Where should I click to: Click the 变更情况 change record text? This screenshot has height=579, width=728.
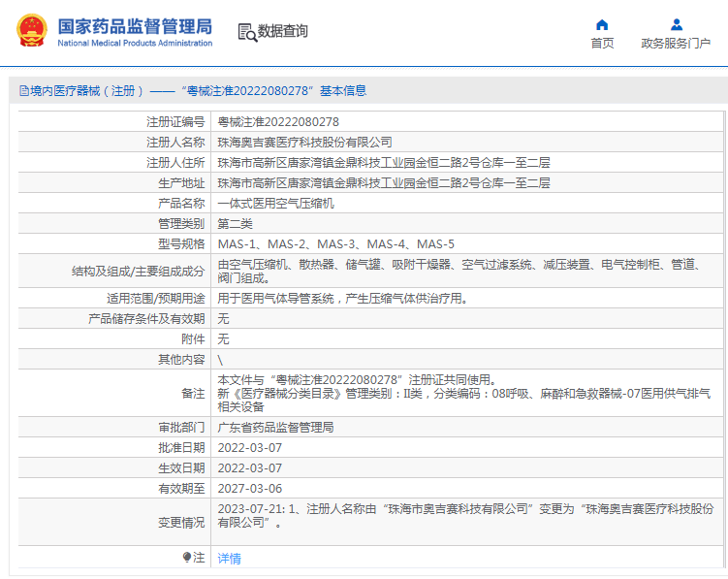(x=465, y=516)
